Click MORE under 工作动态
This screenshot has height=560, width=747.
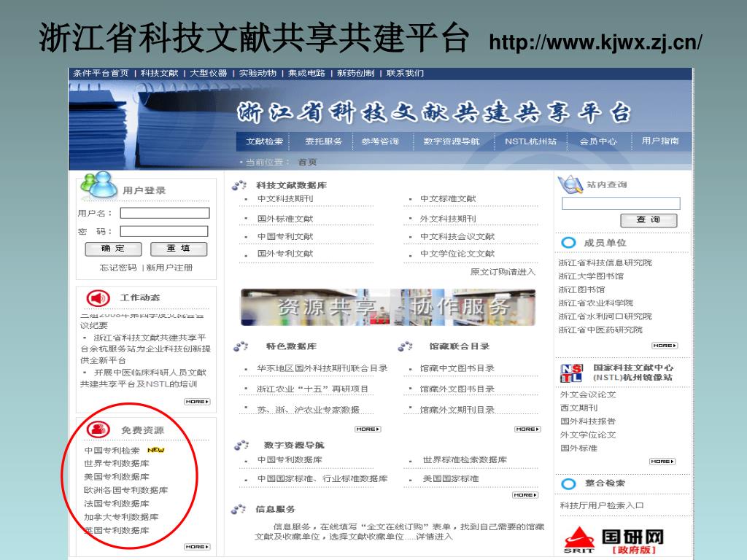coord(197,402)
